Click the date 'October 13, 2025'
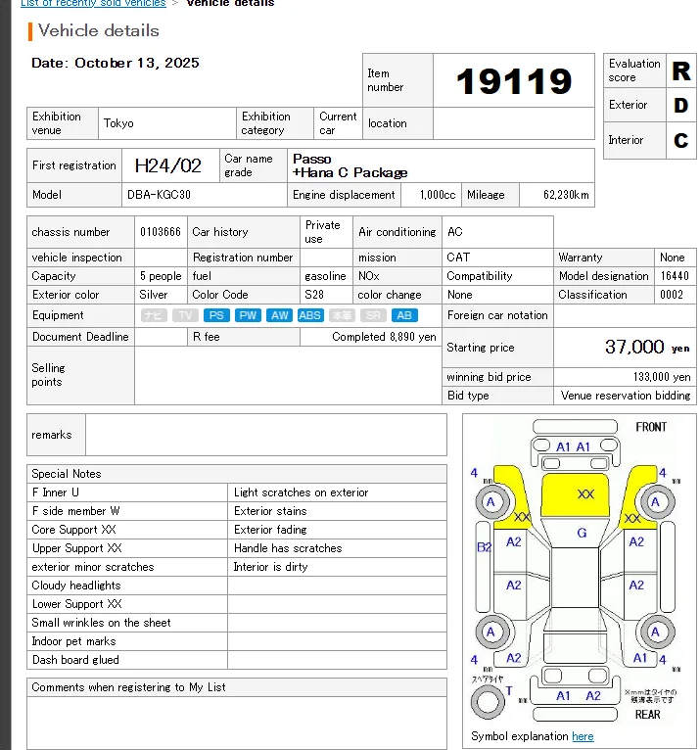 point(137,63)
